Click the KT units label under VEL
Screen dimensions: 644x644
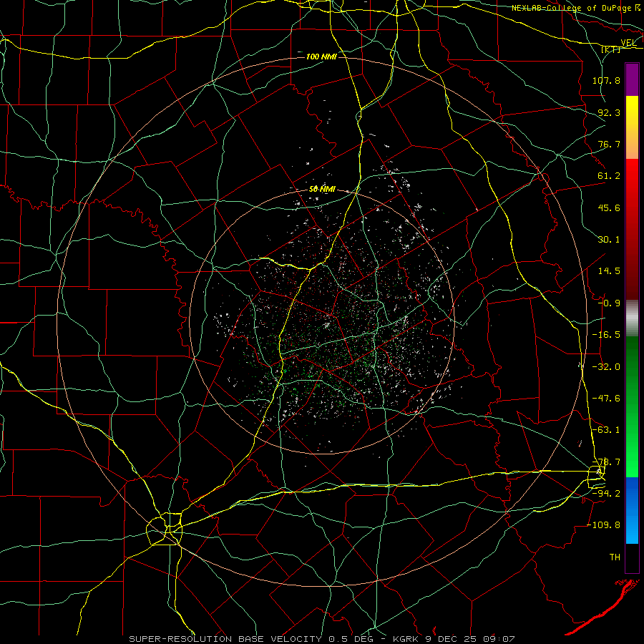[611, 49]
